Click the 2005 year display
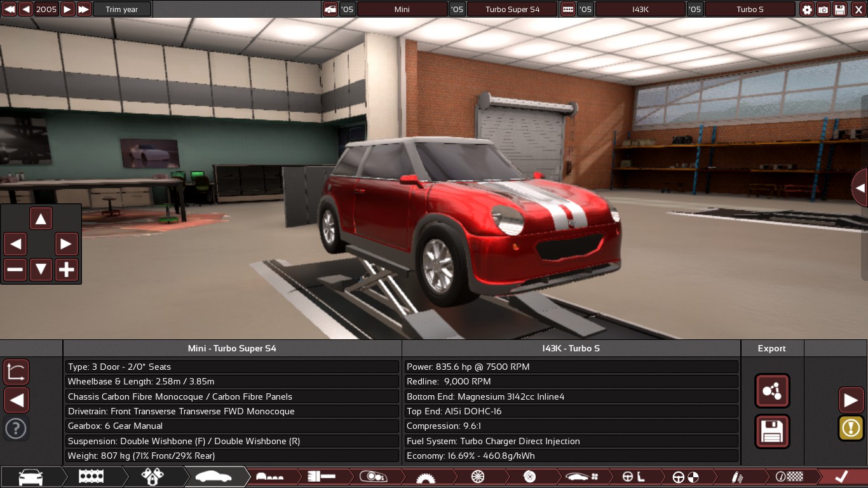Screen dimensions: 868x488 pyautogui.click(x=47, y=9)
